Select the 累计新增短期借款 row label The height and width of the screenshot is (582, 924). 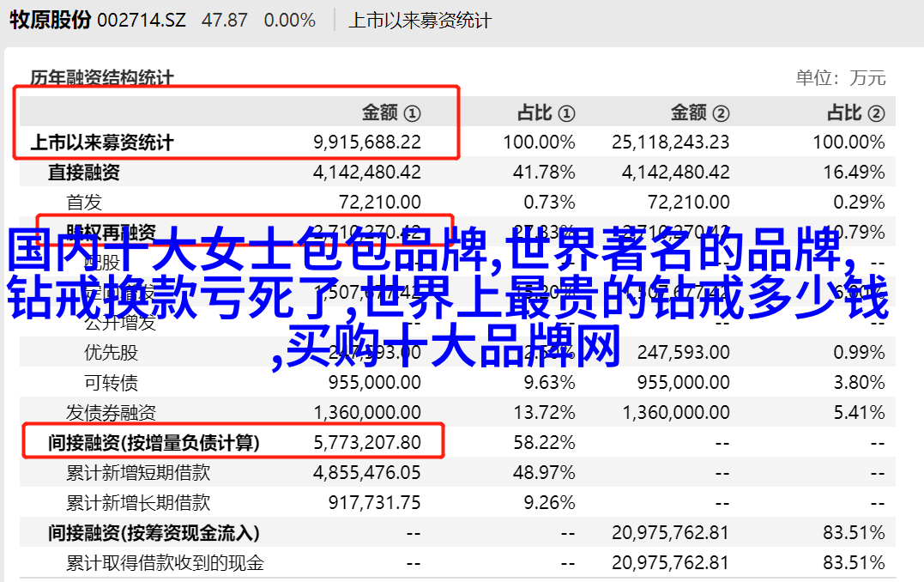(x=138, y=473)
